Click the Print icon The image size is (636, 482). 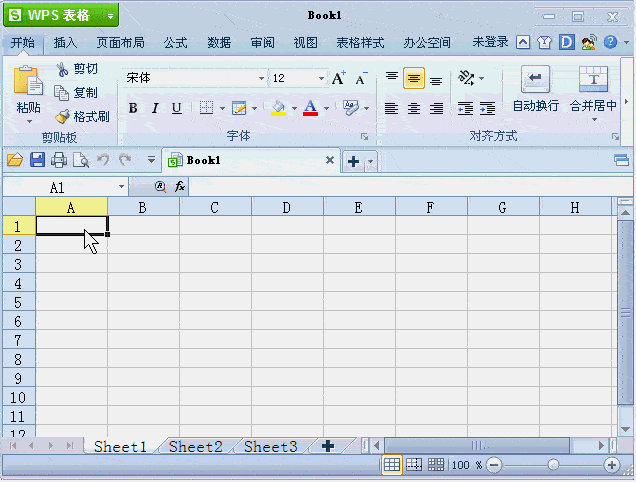point(59,160)
